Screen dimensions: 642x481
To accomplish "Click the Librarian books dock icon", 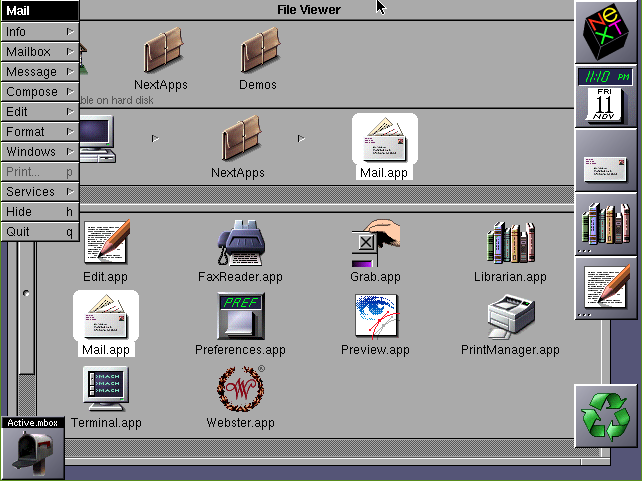I will pyautogui.click(x=606, y=224).
